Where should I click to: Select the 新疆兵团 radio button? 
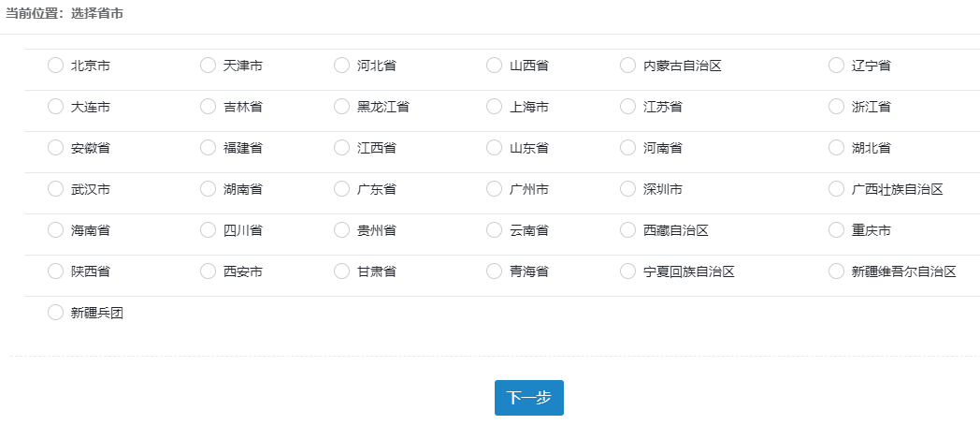click(55, 313)
